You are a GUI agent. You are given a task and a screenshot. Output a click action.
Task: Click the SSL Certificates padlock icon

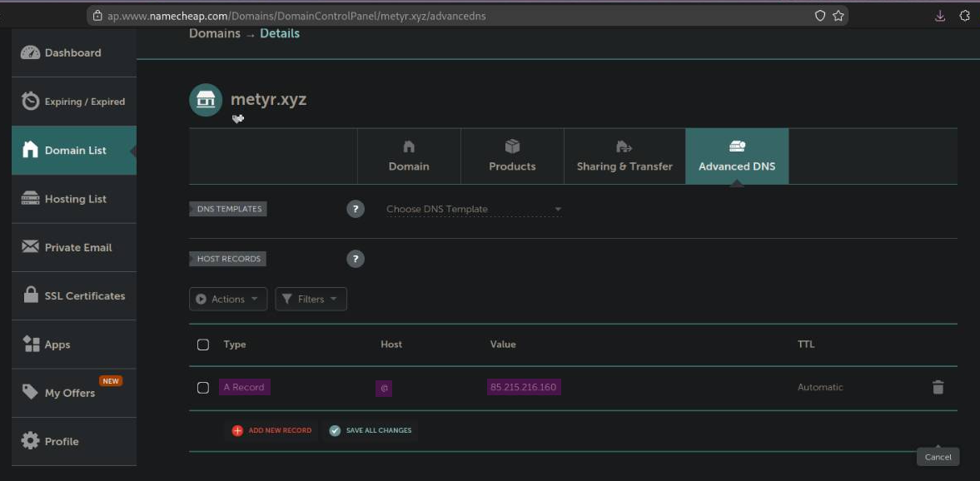[x=31, y=295]
